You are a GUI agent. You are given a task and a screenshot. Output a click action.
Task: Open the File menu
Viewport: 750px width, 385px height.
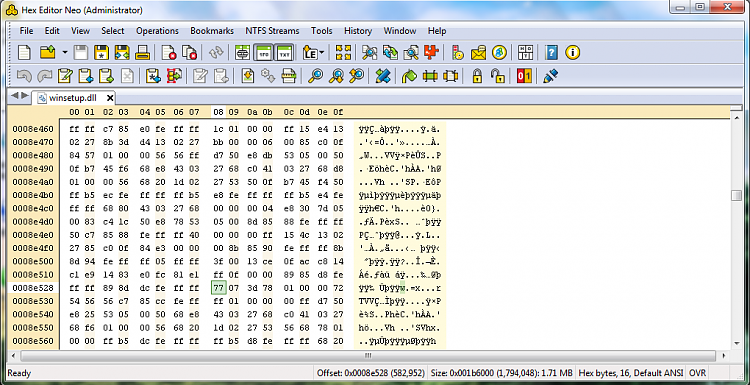[26, 31]
